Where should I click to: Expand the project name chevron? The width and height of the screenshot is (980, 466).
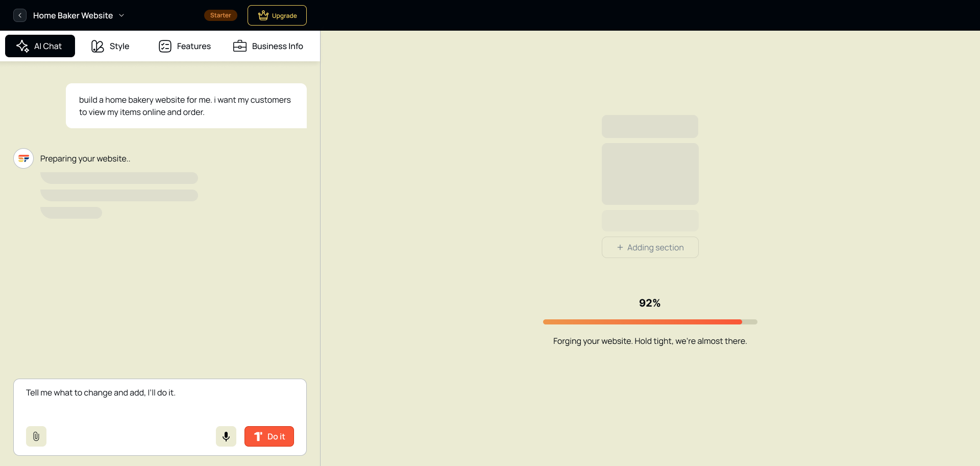(x=121, y=15)
